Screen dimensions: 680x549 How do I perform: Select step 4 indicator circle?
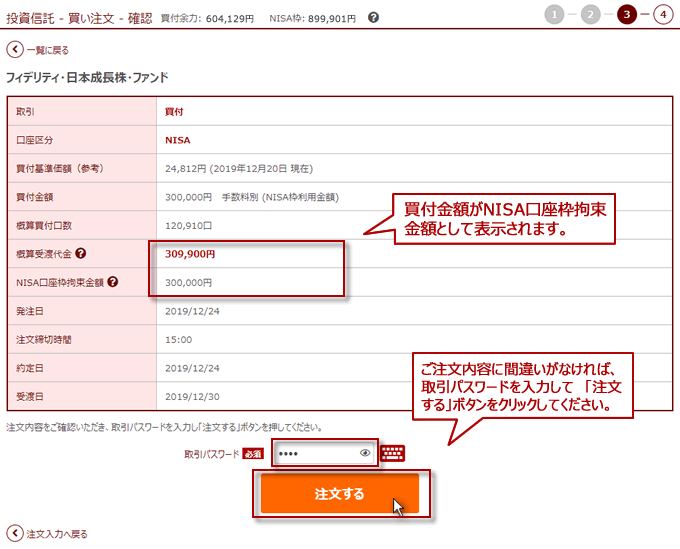[663, 15]
